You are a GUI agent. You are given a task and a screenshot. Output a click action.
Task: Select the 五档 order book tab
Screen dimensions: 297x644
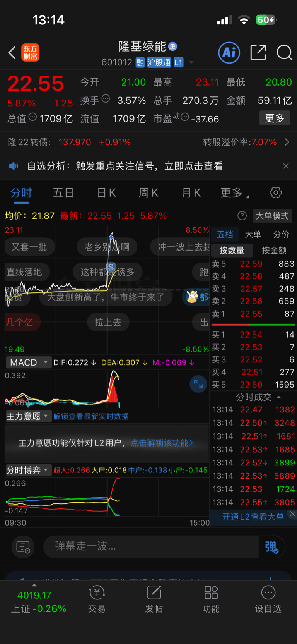pos(225,234)
